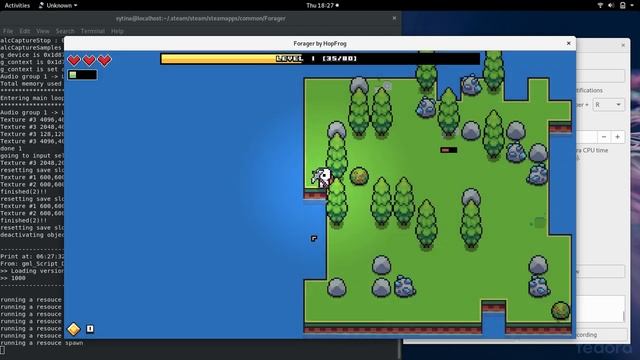Click the 'Total memory used' terminal line
This screenshot has height=360, width=640.
click(x=31, y=84)
